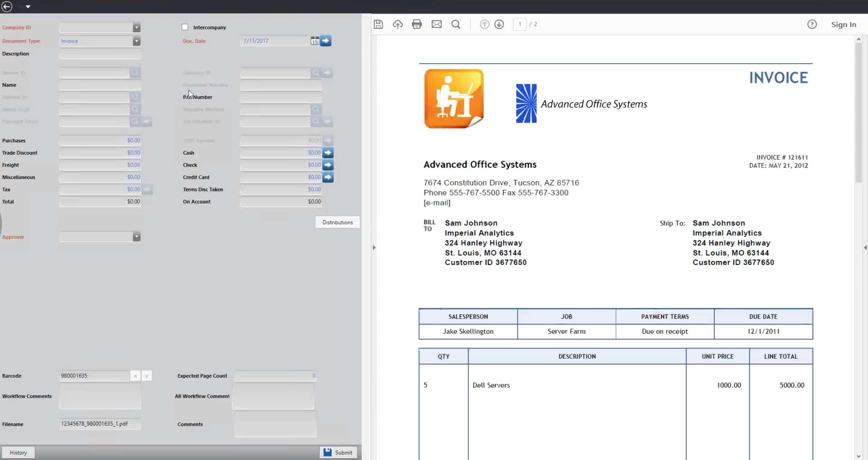868x460 pixels.
Task: Toggle the Intercompany checkbox
Action: [185, 27]
